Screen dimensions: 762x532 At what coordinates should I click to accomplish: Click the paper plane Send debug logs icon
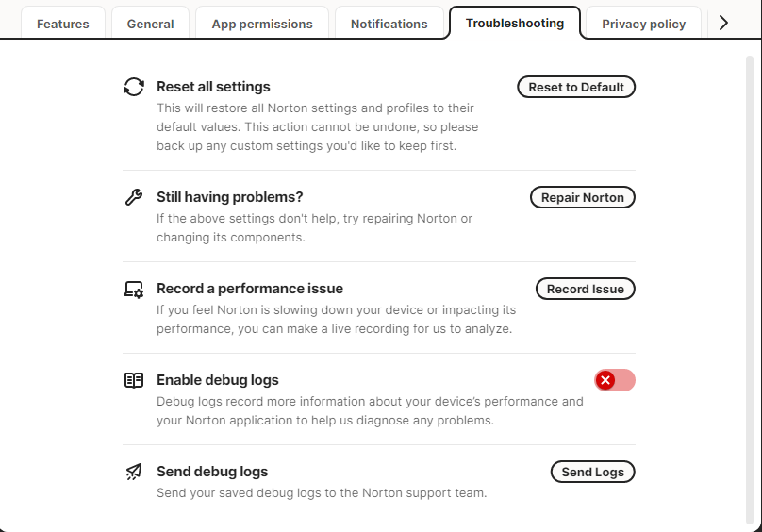[134, 472]
